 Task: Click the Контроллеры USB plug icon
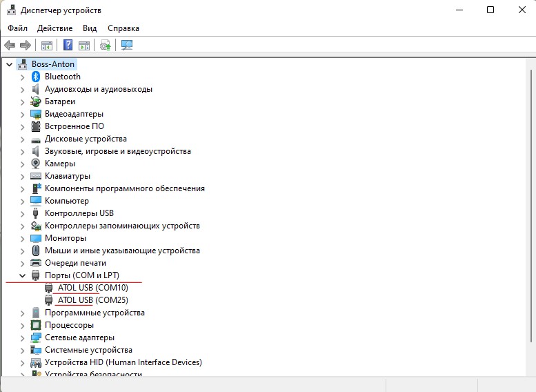click(36, 213)
